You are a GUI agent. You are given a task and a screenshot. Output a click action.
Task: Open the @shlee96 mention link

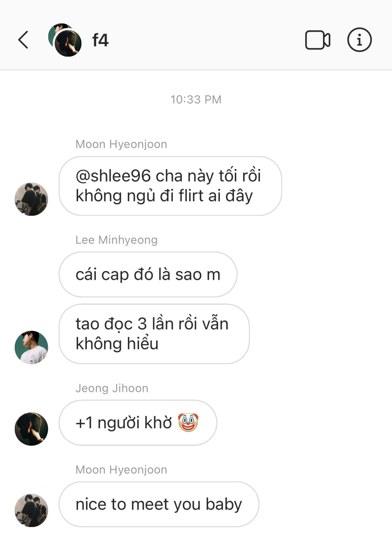click(113, 176)
